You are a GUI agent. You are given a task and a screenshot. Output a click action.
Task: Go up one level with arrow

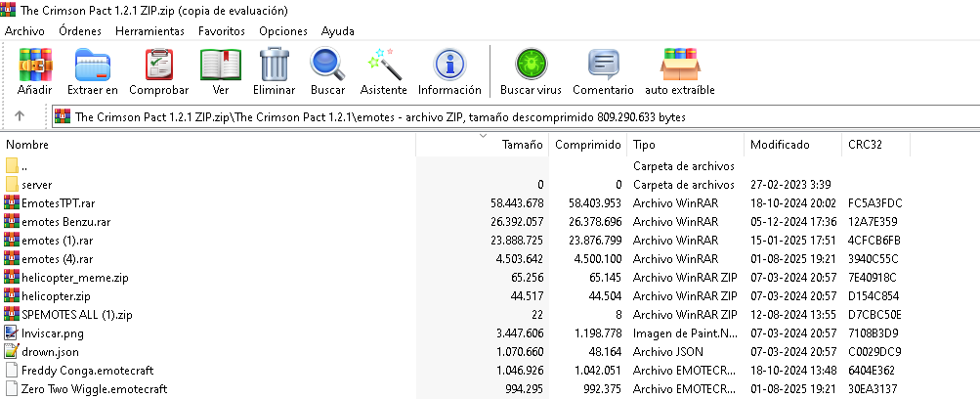(x=20, y=116)
